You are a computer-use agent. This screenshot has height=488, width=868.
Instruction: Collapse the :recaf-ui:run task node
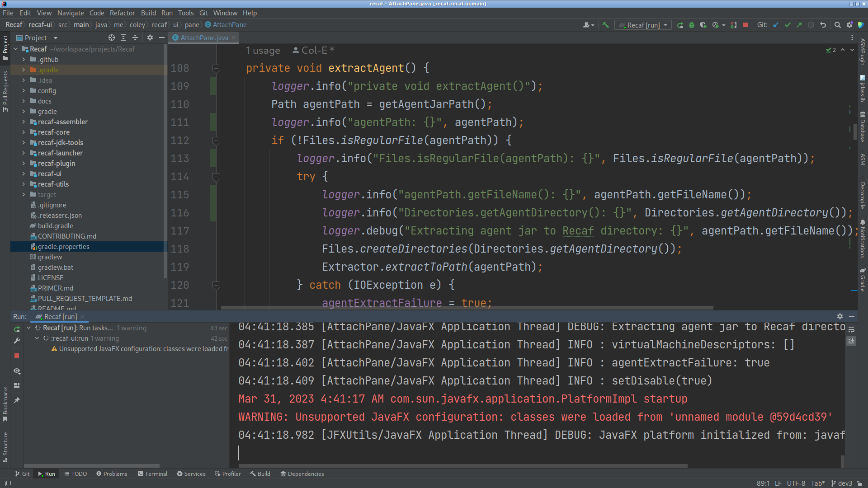pos(37,338)
